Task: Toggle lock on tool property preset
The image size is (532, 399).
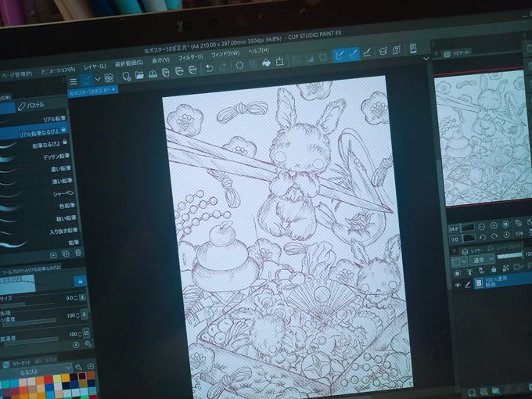Action: 81,282
